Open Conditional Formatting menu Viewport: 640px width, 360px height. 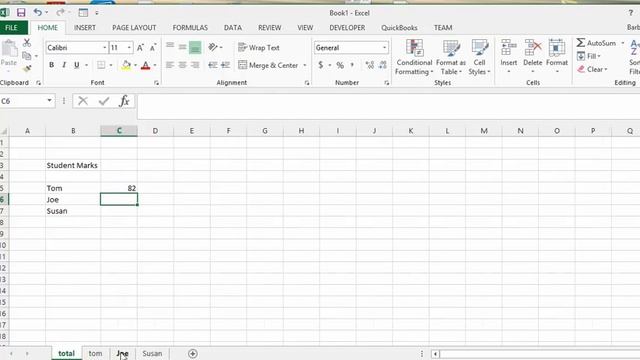click(x=414, y=57)
